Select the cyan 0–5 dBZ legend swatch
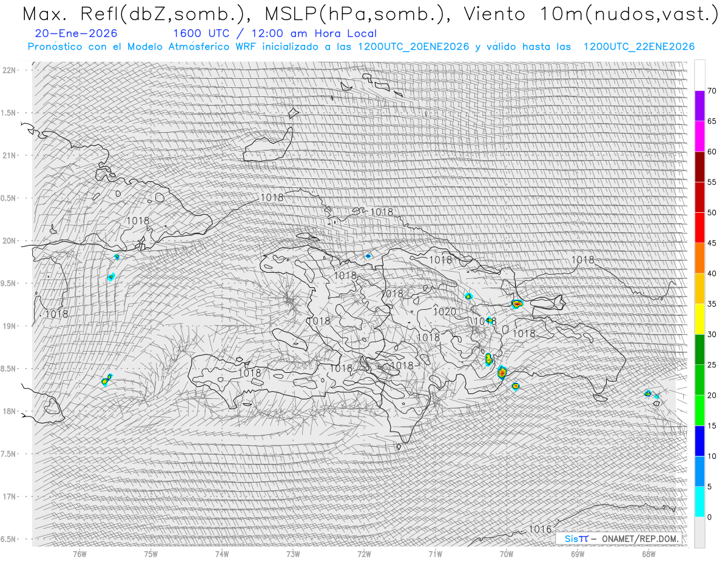728x562 pixels. [699, 501]
